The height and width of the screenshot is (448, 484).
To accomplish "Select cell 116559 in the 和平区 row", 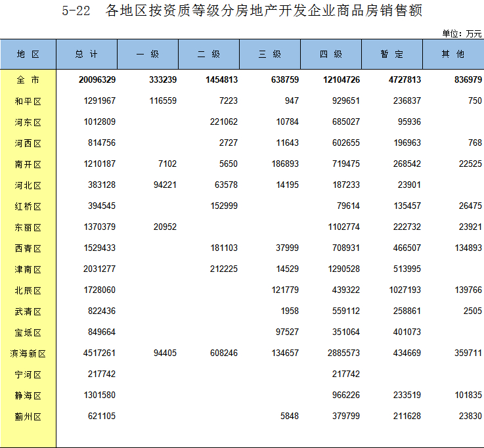I will 163,101.
